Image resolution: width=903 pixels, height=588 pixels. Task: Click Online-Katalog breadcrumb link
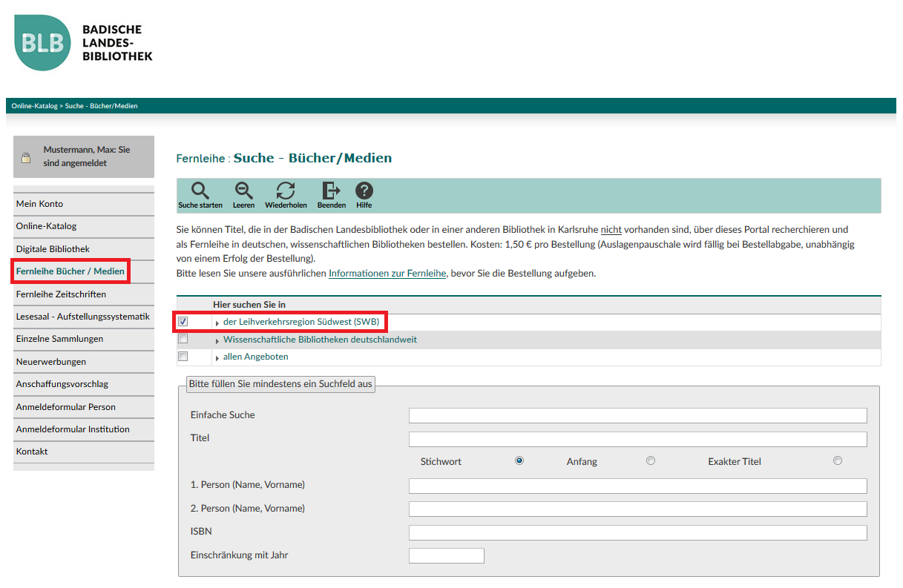pos(34,106)
